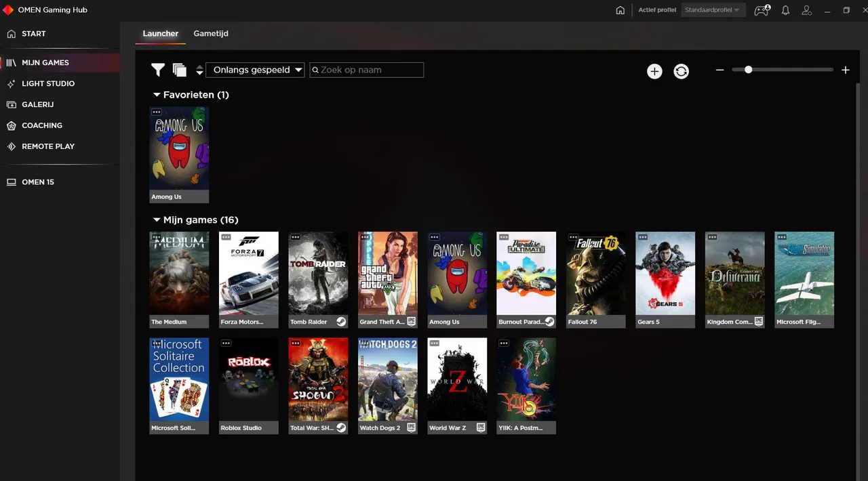Open the user account icon
The width and height of the screenshot is (868, 481).
pyautogui.click(x=807, y=10)
